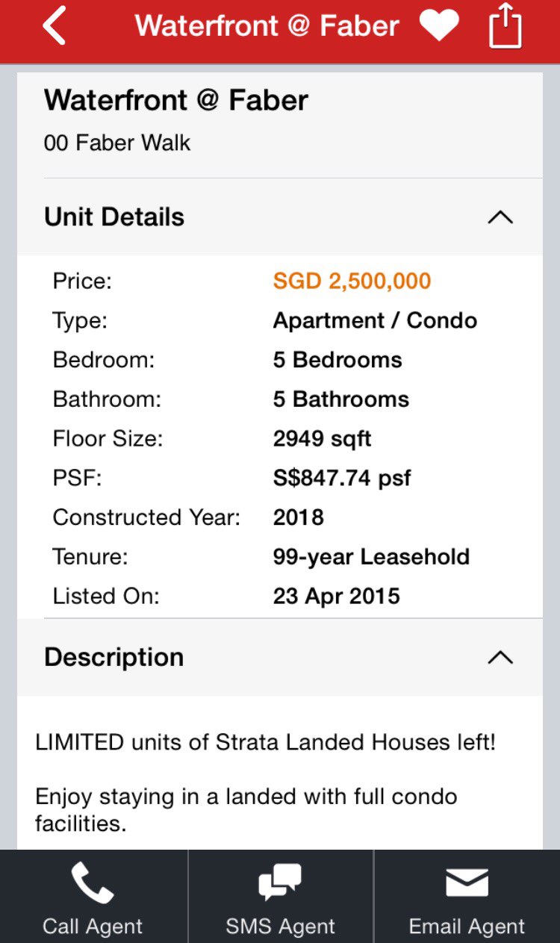Image resolution: width=560 pixels, height=943 pixels.
Task: Click the Apartment / Condo type value
Action: point(375,321)
